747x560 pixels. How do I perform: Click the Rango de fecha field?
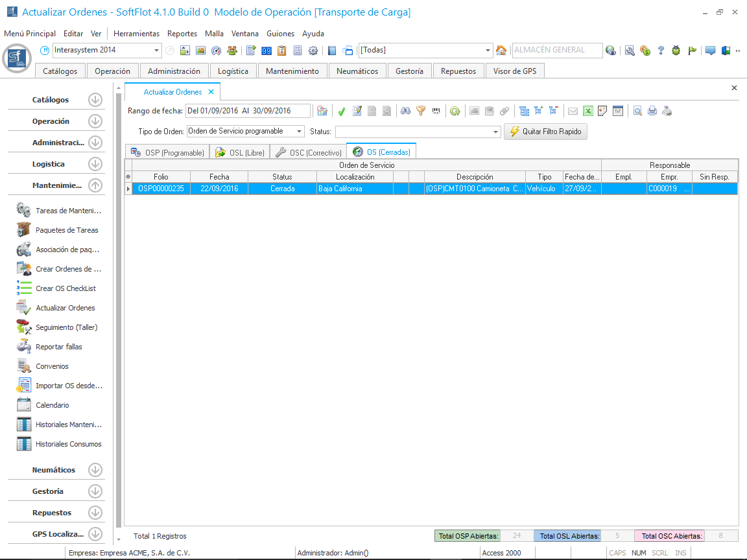click(x=247, y=111)
